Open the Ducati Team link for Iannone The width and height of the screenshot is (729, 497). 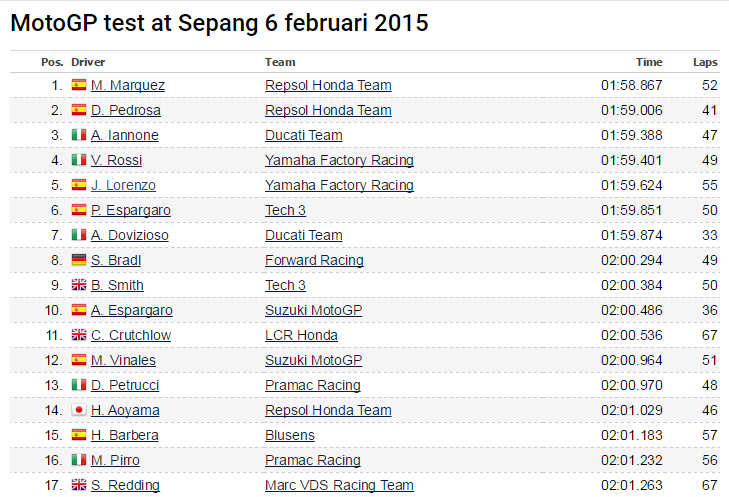304,136
